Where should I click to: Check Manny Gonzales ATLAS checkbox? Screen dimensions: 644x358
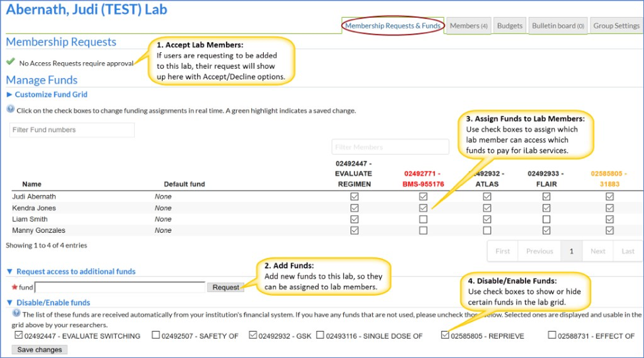coord(487,230)
